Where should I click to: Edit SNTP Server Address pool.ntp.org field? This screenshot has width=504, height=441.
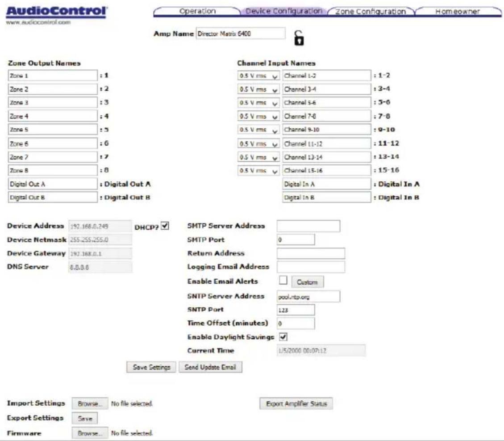pos(308,297)
